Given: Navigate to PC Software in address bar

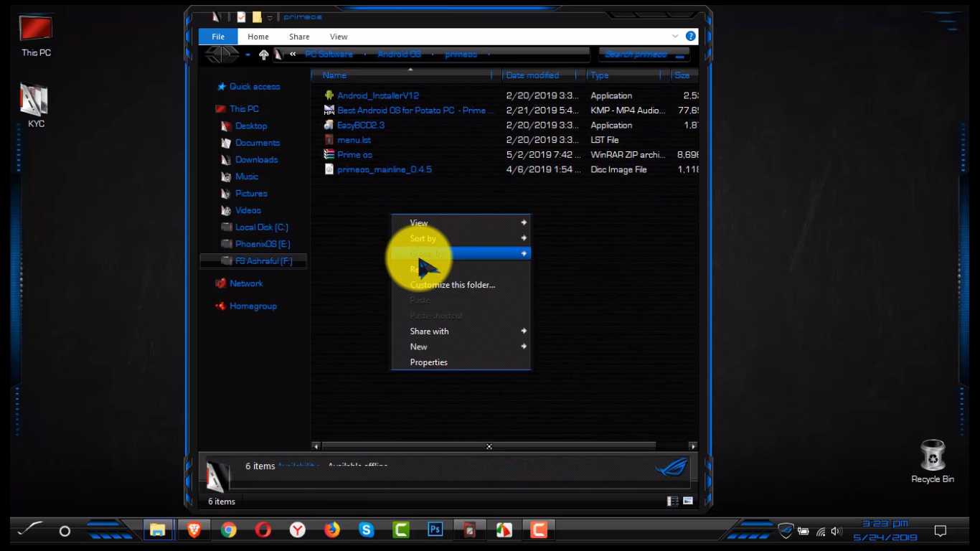Looking at the screenshot, I should [329, 55].
